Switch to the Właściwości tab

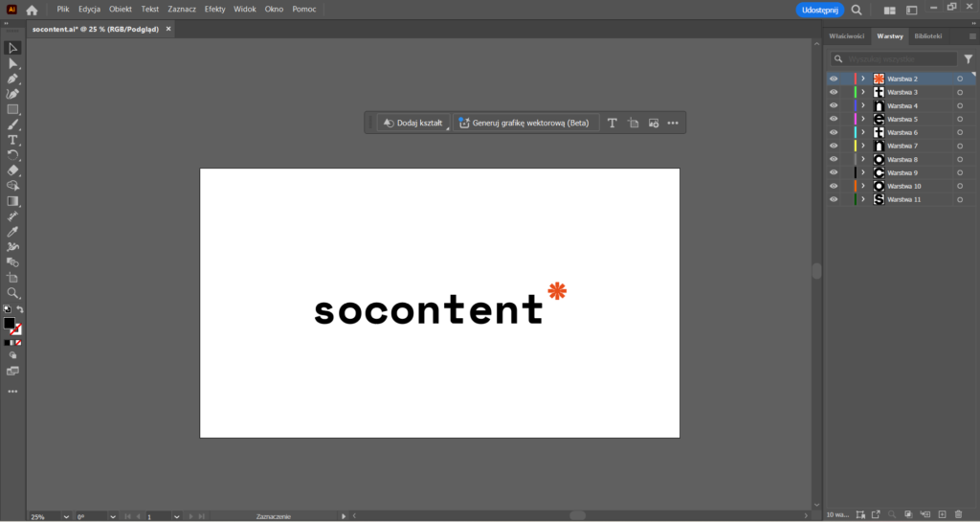coord(846,36)
